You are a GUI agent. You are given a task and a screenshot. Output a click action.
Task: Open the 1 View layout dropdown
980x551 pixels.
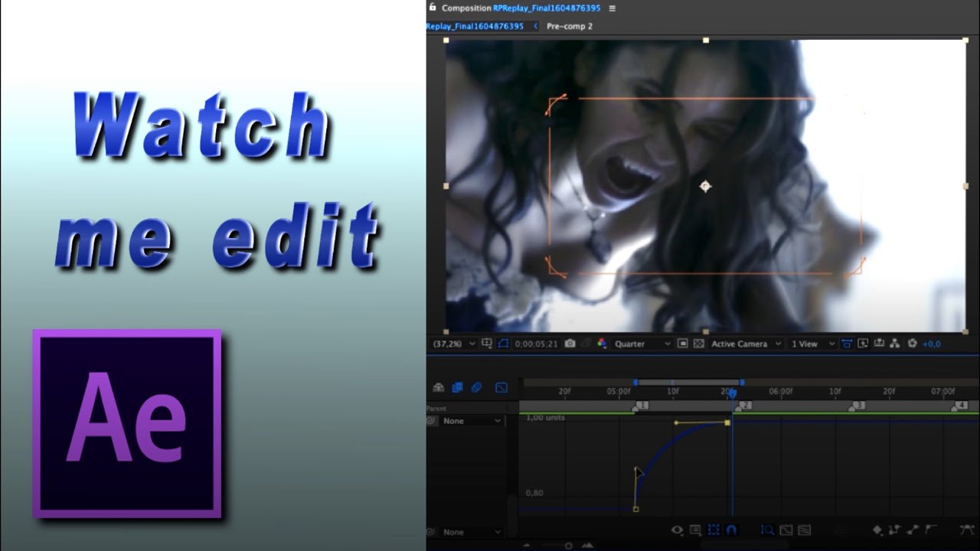812,344
